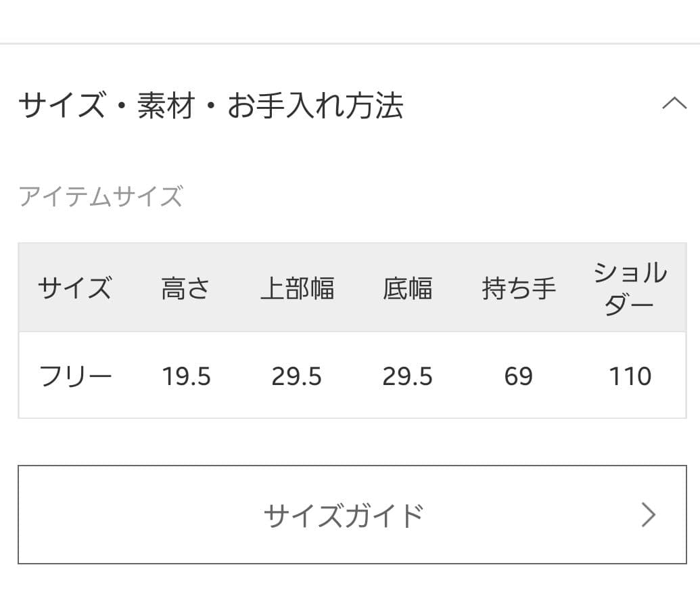This screenshot has width=700, height=607.
Task: Select the 持ち手 column header
Action: click(x=519, y=289)
